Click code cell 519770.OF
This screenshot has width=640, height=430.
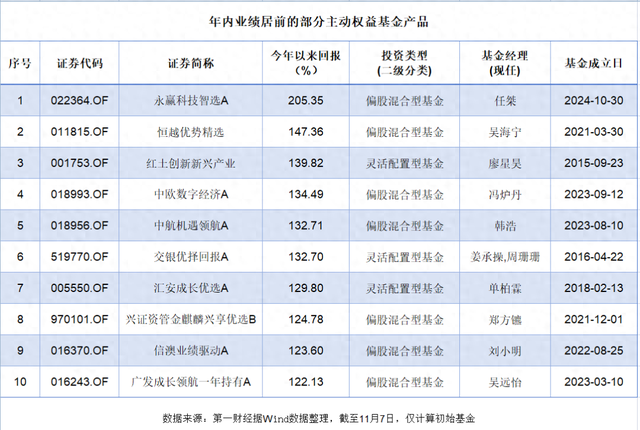tap(80, 257)
